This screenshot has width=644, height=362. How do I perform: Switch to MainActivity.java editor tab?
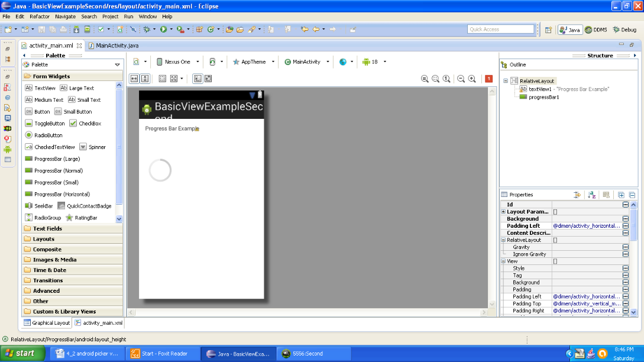114,46
